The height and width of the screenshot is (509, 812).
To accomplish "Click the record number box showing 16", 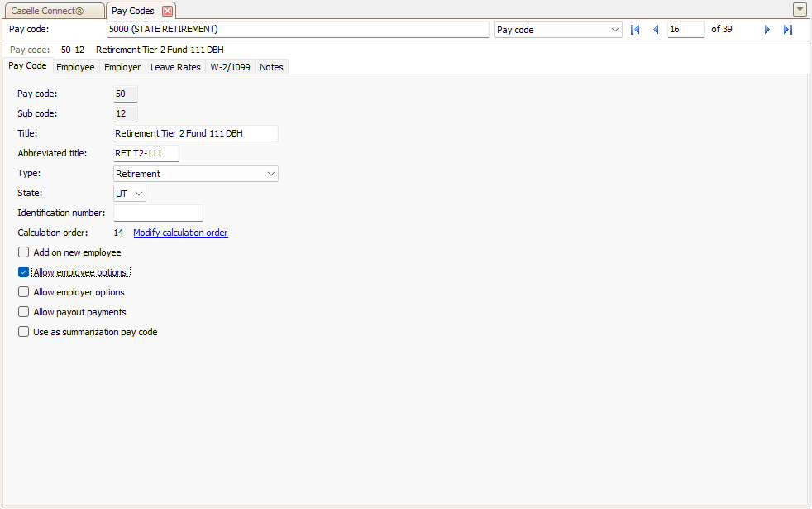I will point(685,30).
